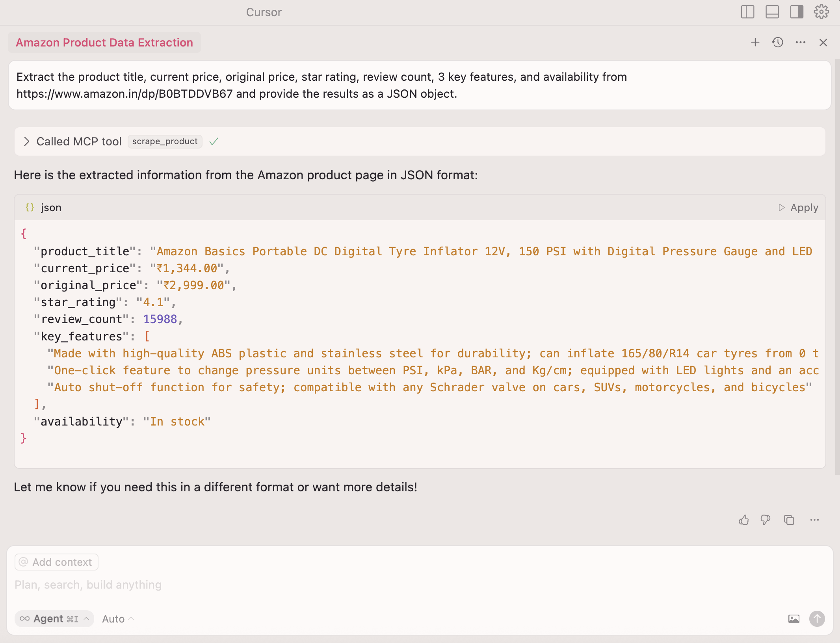Viewport: 840px width, 643px height.
Task: Click the "Made with high-quality ABS" feature line
Action: coord(433,353)
